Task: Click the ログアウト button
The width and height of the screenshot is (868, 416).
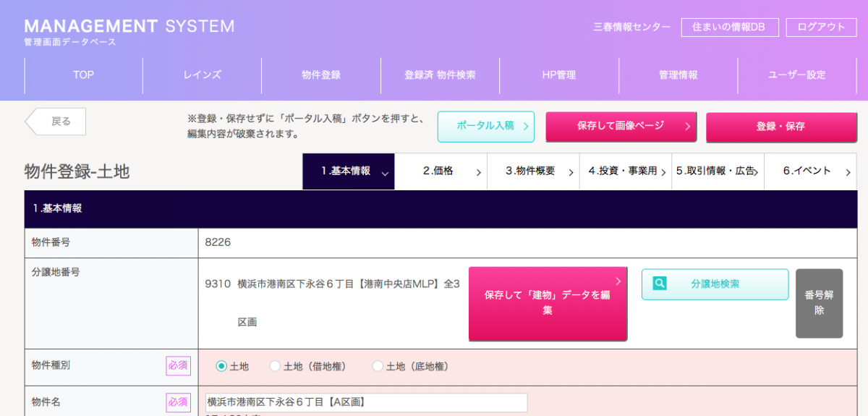Action: 821,27
